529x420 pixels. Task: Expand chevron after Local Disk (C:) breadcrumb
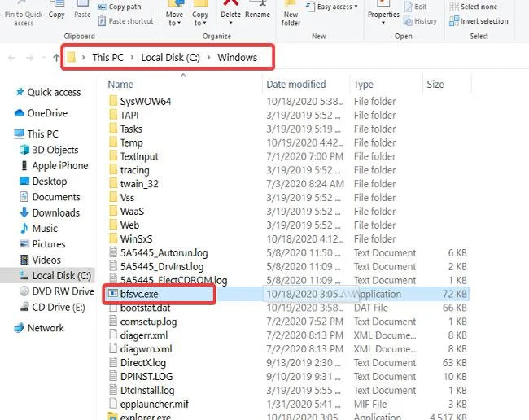tap(209, 57)
